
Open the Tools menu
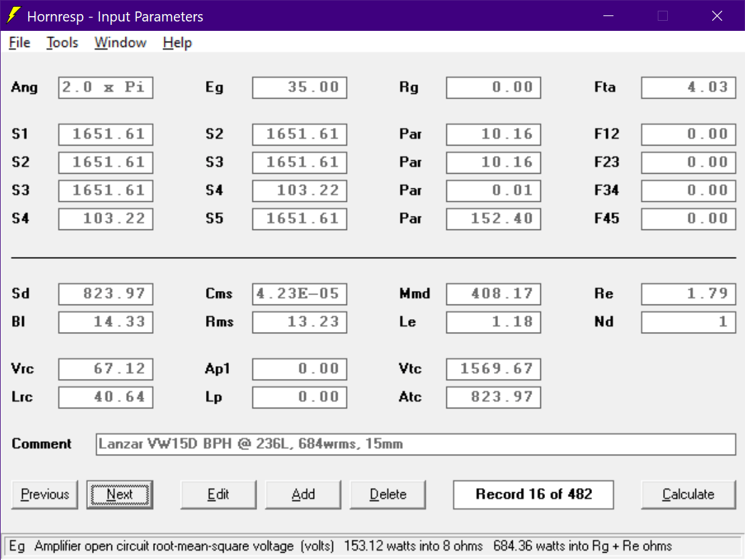click(62, 43)
